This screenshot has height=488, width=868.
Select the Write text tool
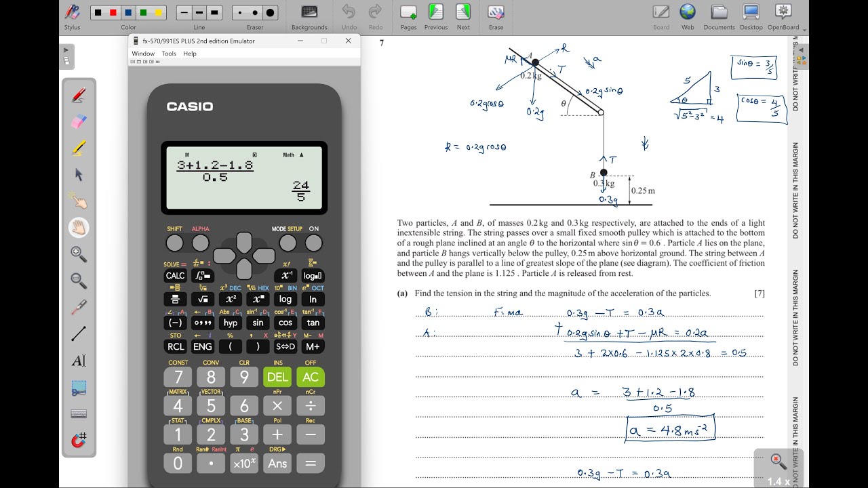pos(79,361)
